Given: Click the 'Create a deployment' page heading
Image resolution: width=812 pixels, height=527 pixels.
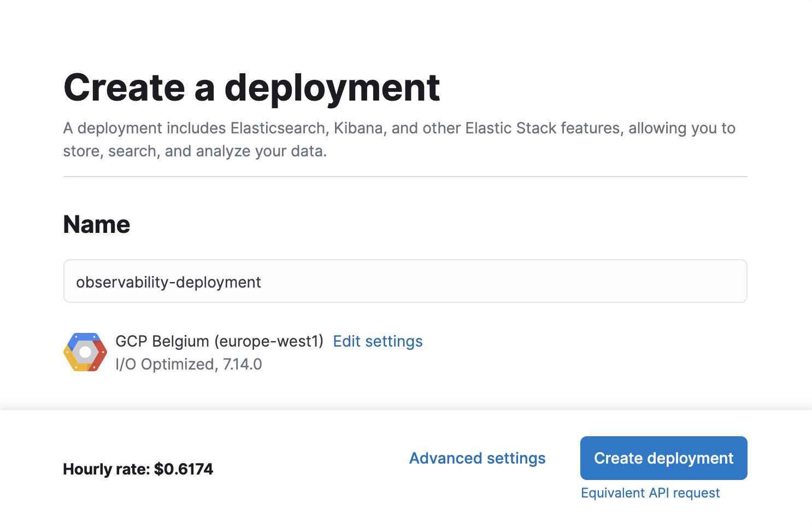Looking at the screenshot, I should (x=251, y=87).
